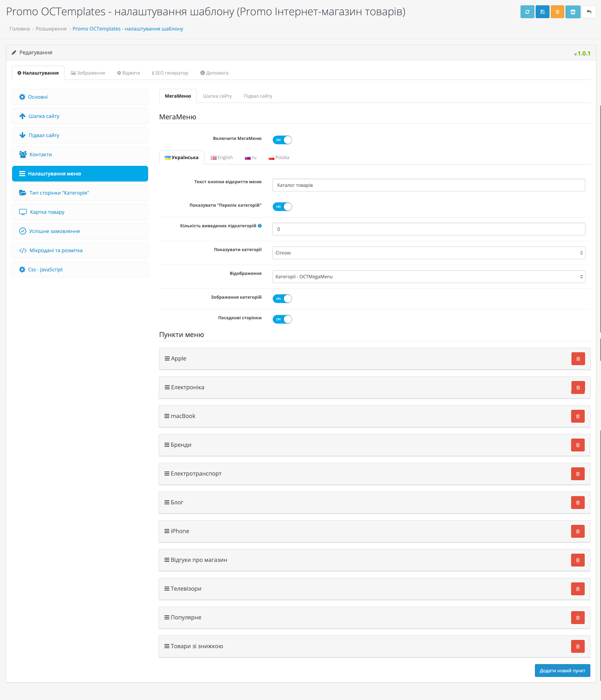Delete the Apple menu item
601x700 pixels.
pyautogui.click(x=578, y=359)
